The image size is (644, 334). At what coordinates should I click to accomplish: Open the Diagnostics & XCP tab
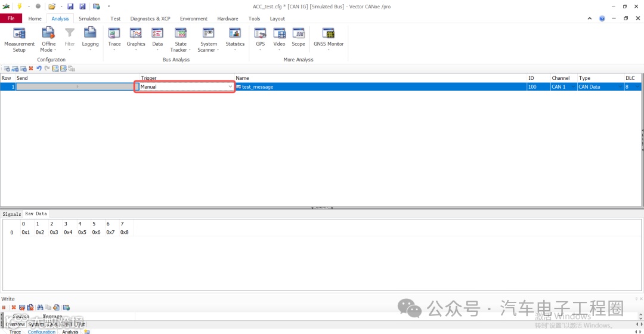(150, 18)
